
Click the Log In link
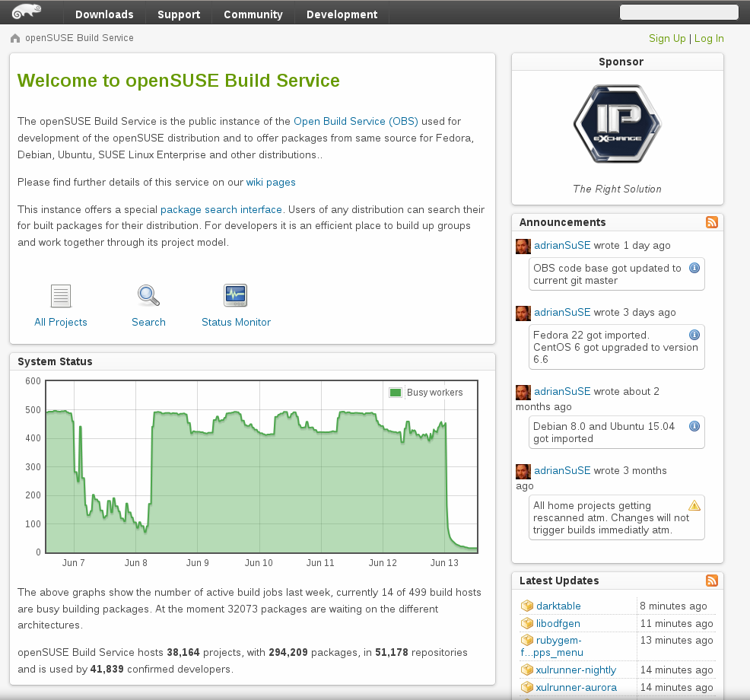pyautogui.click(x=709, y=38)
